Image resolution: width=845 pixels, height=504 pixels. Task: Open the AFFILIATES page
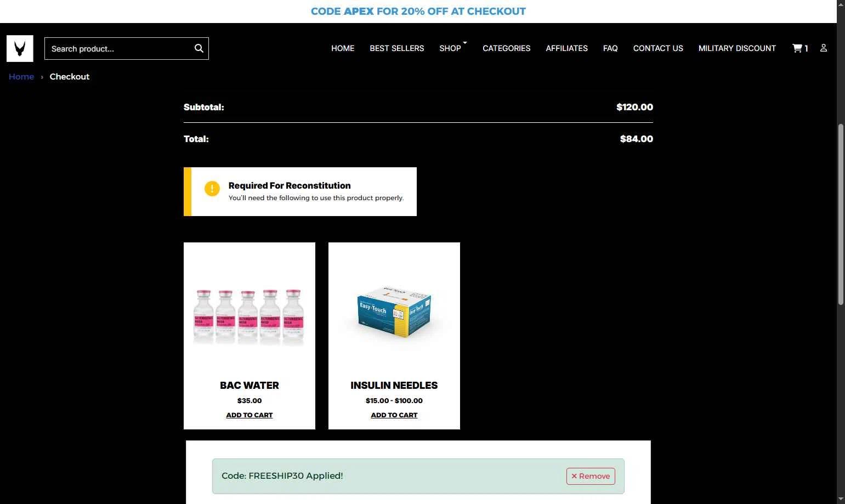pos(566,48)
